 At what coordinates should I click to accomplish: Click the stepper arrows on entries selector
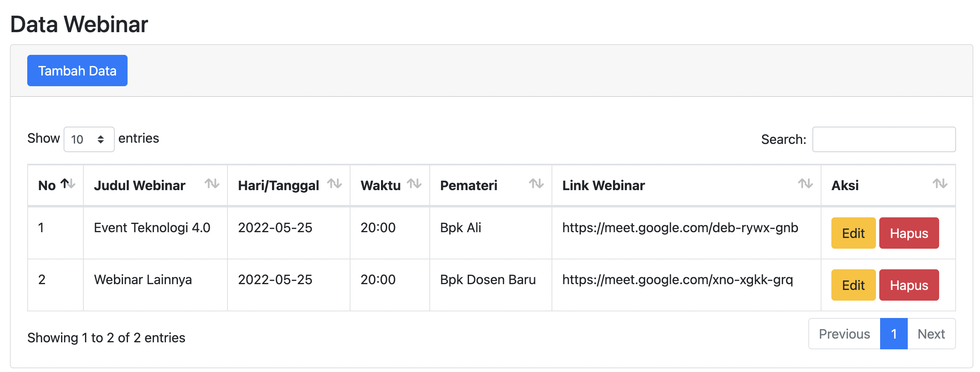102,139
